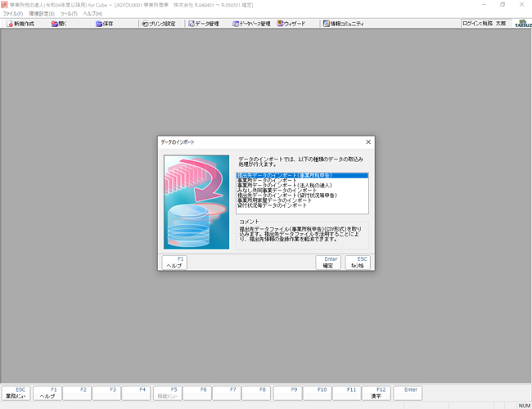The height and width of the screenshot is (409, 532).
Task: Click ESC 業務メニュー in the bottom bar
Action: point(16,393)
